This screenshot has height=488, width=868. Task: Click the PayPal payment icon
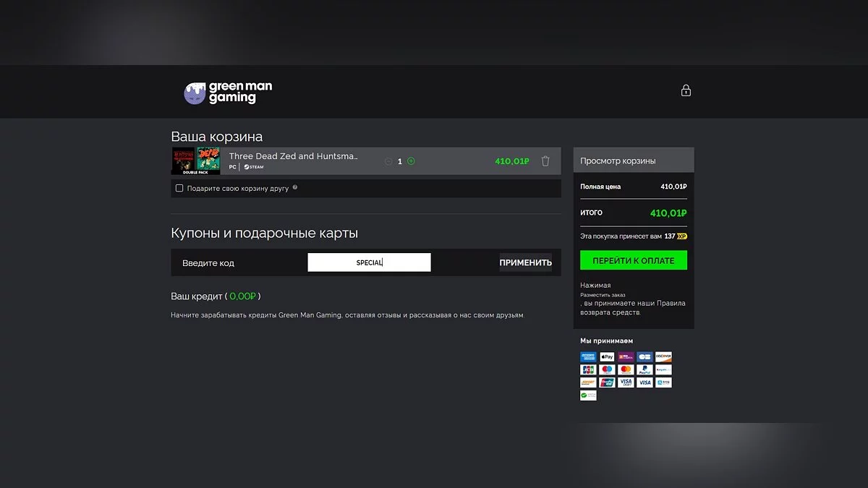(644, 369)
